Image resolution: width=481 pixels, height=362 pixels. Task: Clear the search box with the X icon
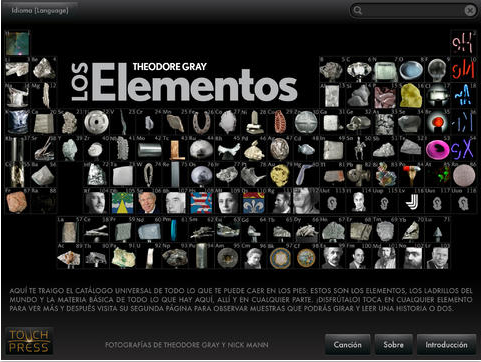(x=470, y=11)
